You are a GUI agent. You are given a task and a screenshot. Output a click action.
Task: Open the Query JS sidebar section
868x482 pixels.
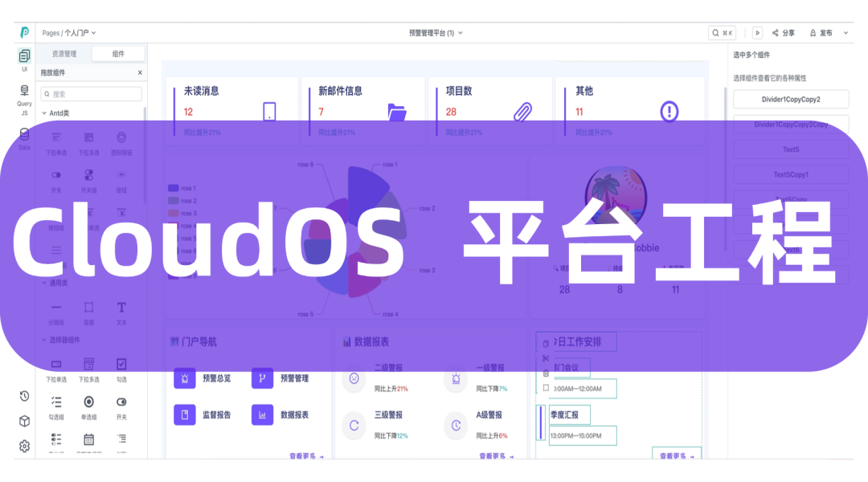[24, 100]
